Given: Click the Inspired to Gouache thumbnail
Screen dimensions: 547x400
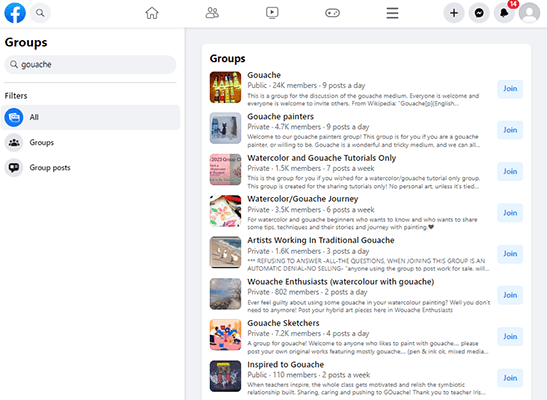Looking at the screenshot, I should coord(225,376).
